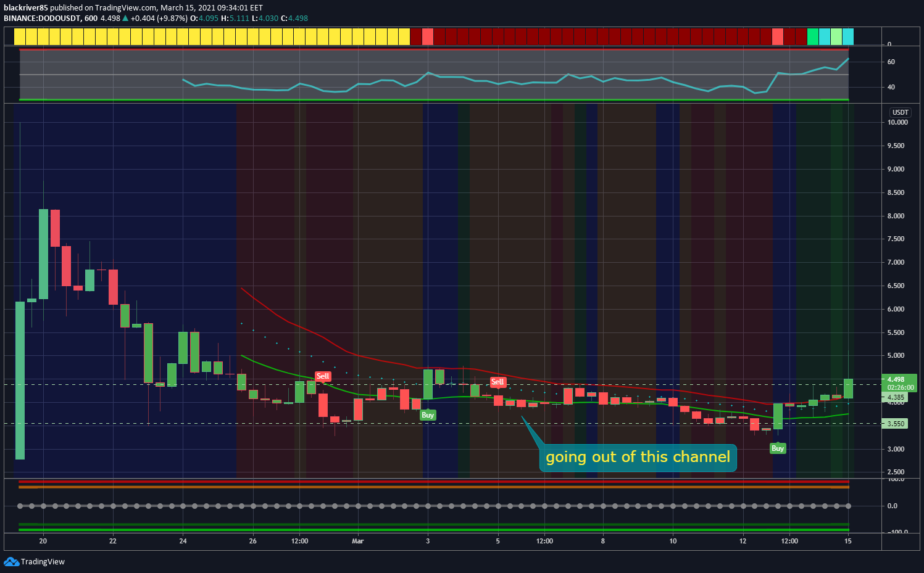
Task: Click the blackriver85 author name
Action: tap(26, 8)
